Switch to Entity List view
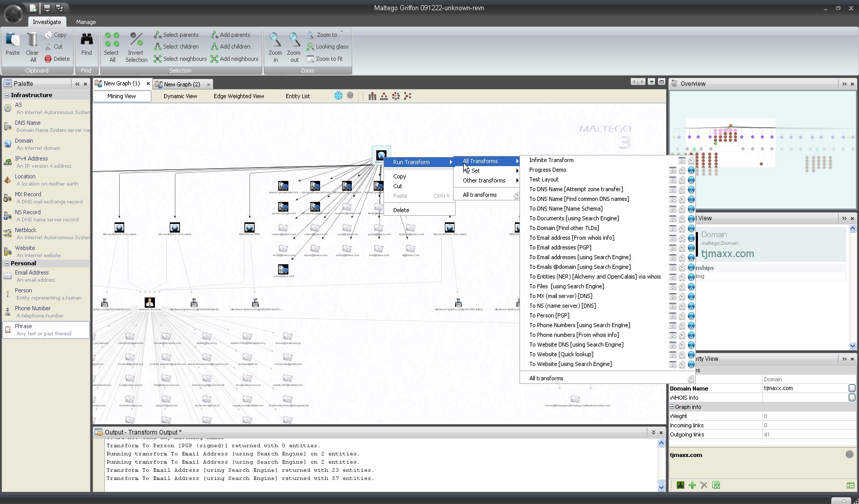 click(x=298, y=96)
